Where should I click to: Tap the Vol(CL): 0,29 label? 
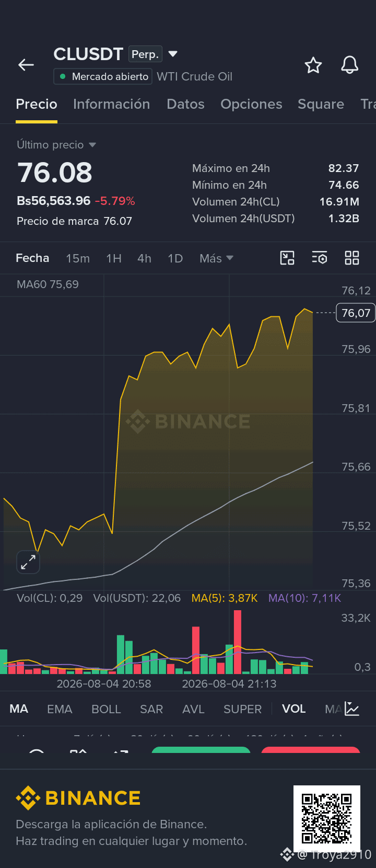(50, 598)
